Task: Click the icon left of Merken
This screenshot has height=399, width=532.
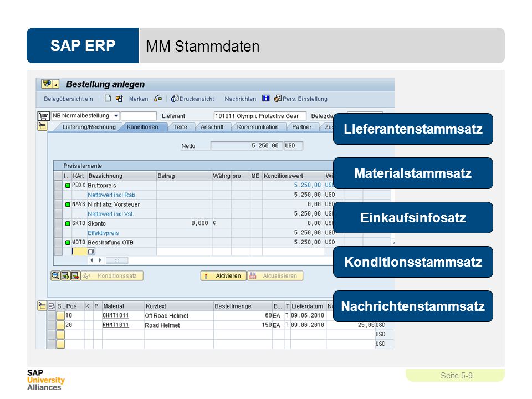Action: (119, 99)
